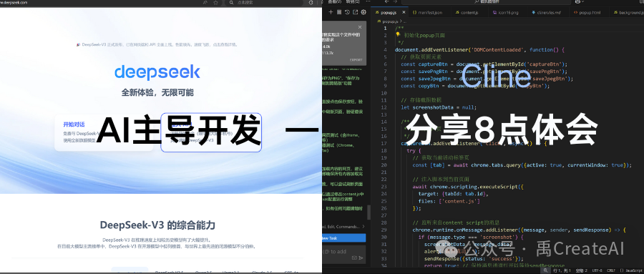The image size is (644, 274).
Task: Click Cline open-in-editor popout icon
Action: pos(355,12)
